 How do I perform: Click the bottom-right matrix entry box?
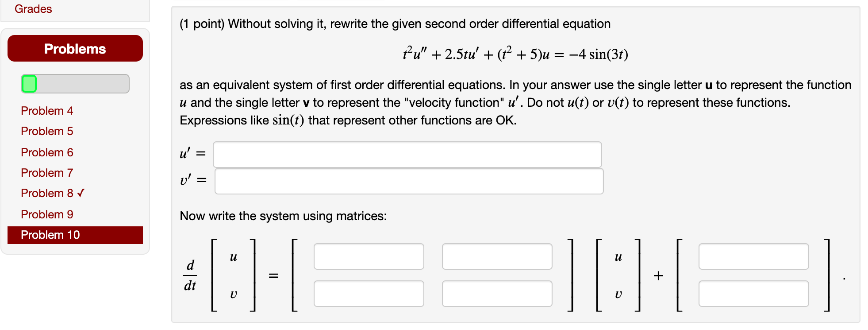tap(497, 293)
